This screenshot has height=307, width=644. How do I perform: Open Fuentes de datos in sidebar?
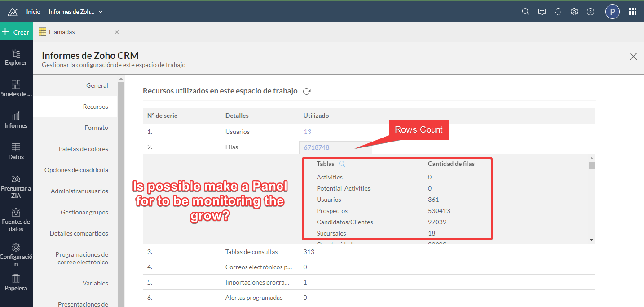(16, 220)
